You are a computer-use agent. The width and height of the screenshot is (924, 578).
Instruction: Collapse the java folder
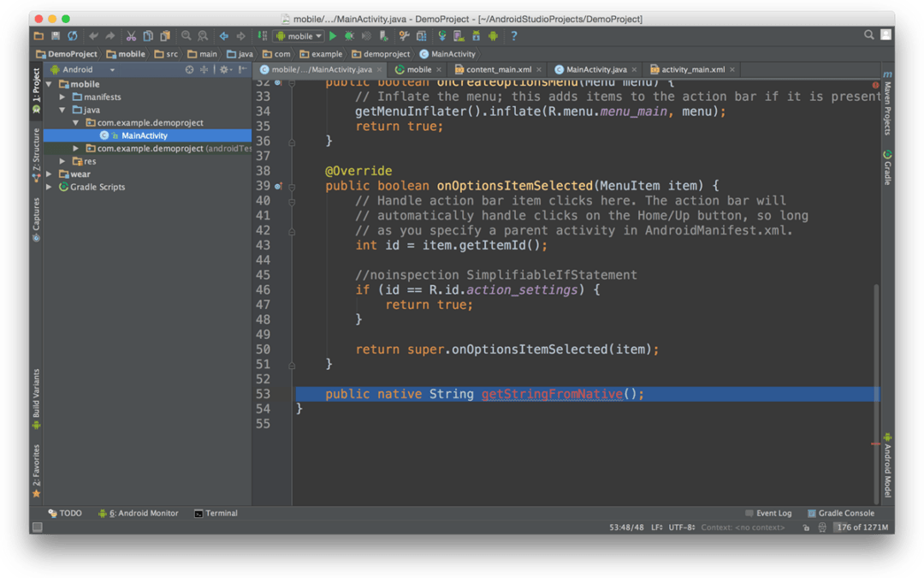(x=62, y=110)
